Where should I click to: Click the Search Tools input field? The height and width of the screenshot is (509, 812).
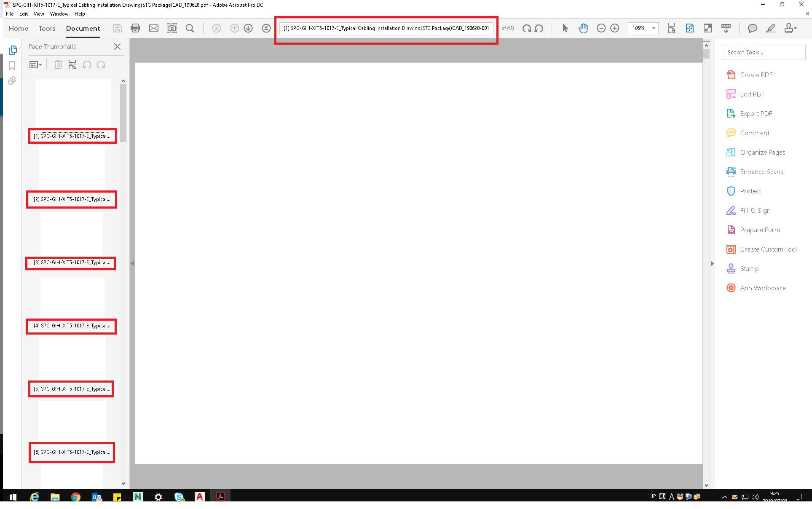[x=763, y=52]
